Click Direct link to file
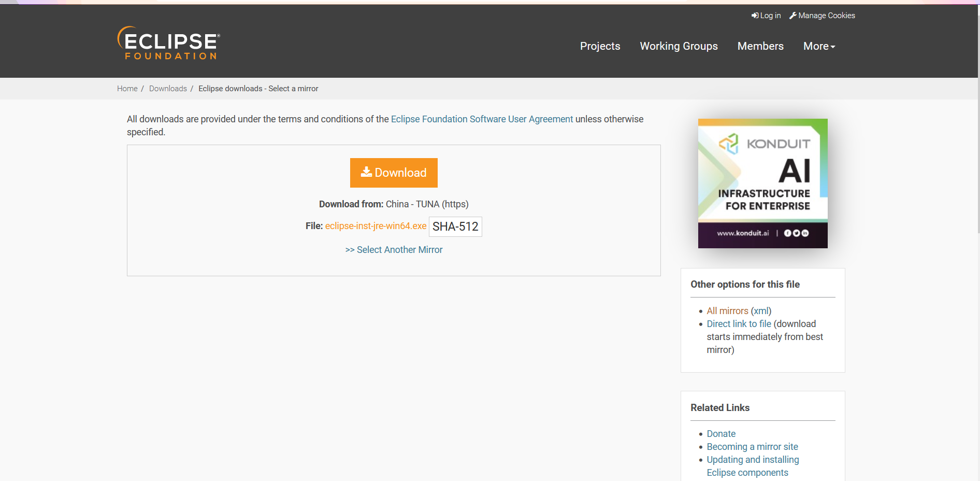Screen dimensions: 980x481 coord(739,324)
